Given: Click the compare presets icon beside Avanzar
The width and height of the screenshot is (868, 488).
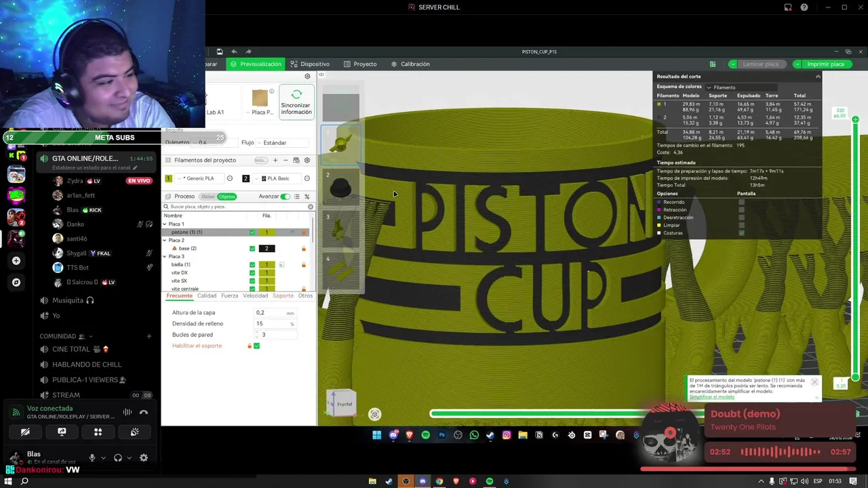Looking at the screenshot, I should tap(307, 197).
